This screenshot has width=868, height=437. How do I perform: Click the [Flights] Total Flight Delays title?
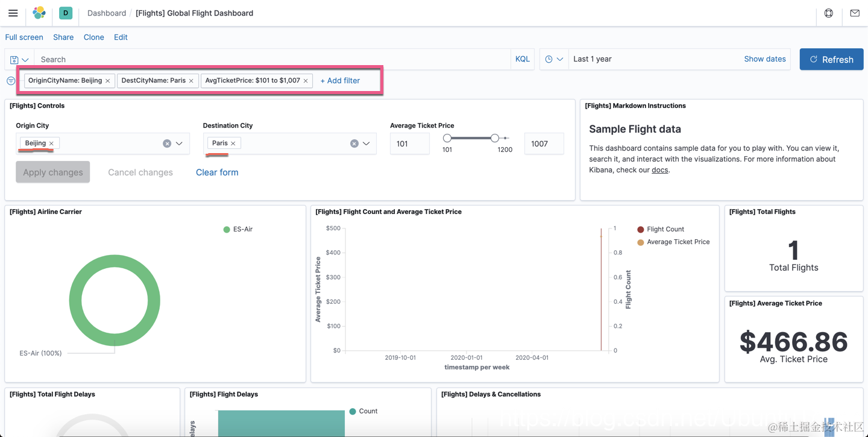tap(52, 394)
